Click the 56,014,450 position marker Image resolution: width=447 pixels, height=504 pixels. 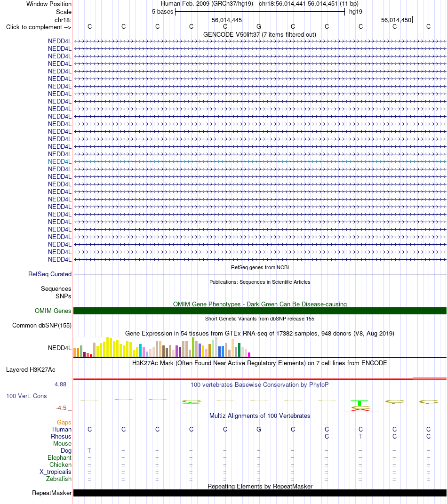click(396, 20)
